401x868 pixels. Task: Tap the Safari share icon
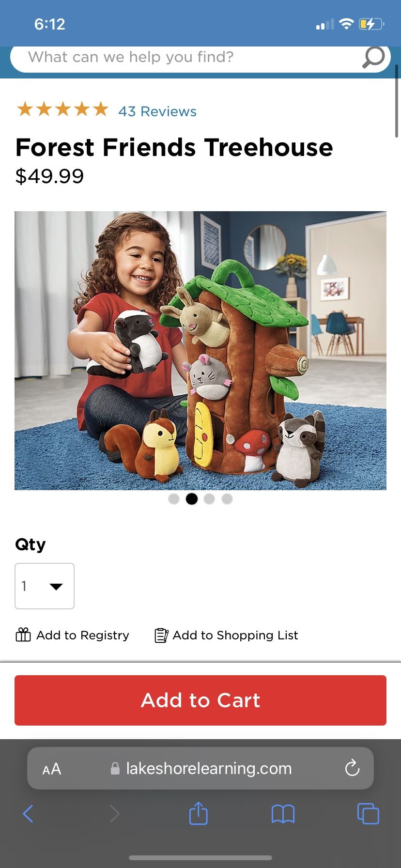coord(198,813)
